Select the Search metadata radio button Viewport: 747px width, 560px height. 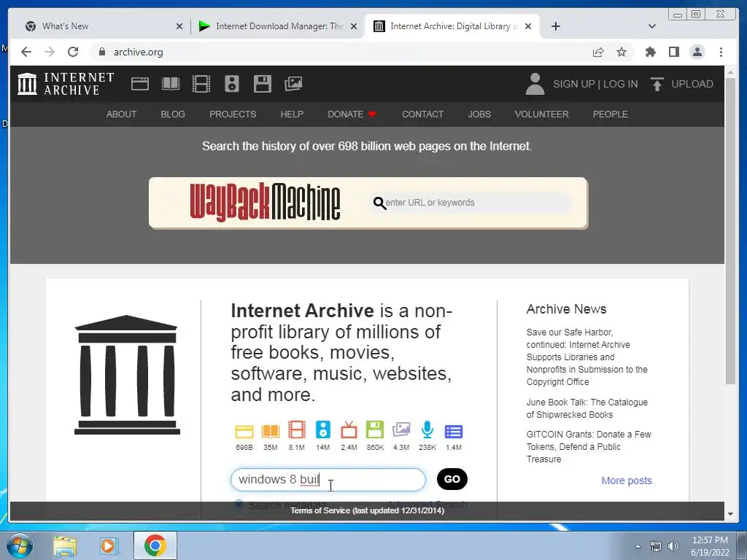tap(239, 505)
